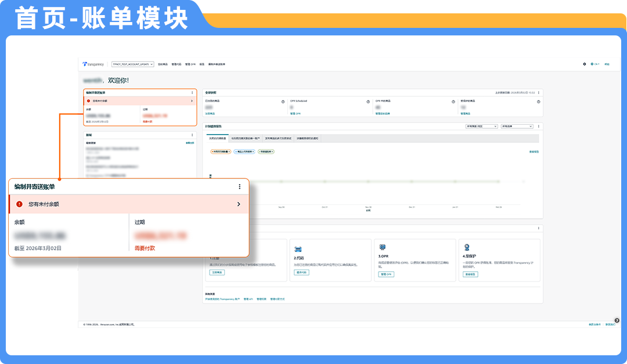Open the TPNCY_TEST_ACCOUNT account dropdown
The width and height of the screenshot is (627, 364).
(132, 64)
